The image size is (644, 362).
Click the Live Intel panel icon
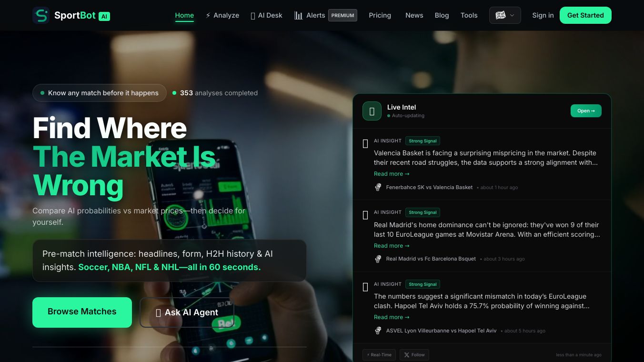coord(372,111)
